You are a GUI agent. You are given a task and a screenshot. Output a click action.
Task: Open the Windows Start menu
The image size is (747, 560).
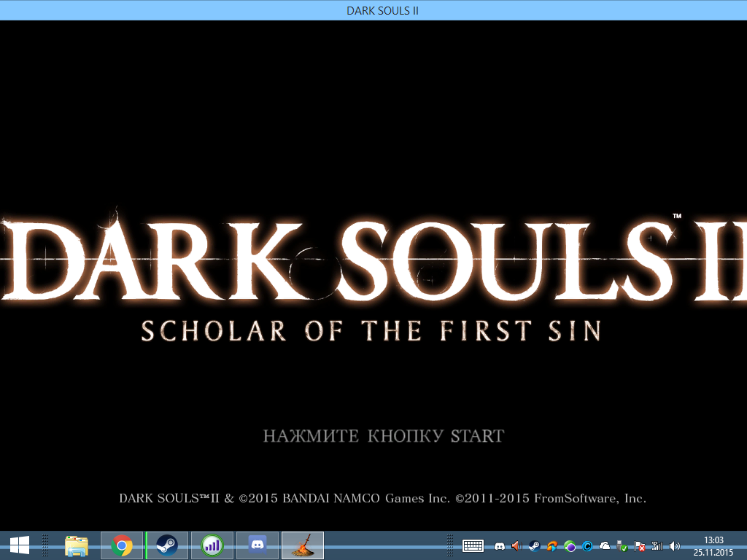pos(20,545)
